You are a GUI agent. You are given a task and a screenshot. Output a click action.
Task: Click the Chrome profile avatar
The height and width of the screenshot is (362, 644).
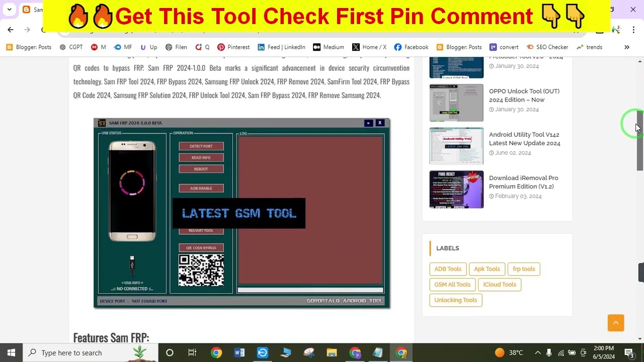pos(616,30)
